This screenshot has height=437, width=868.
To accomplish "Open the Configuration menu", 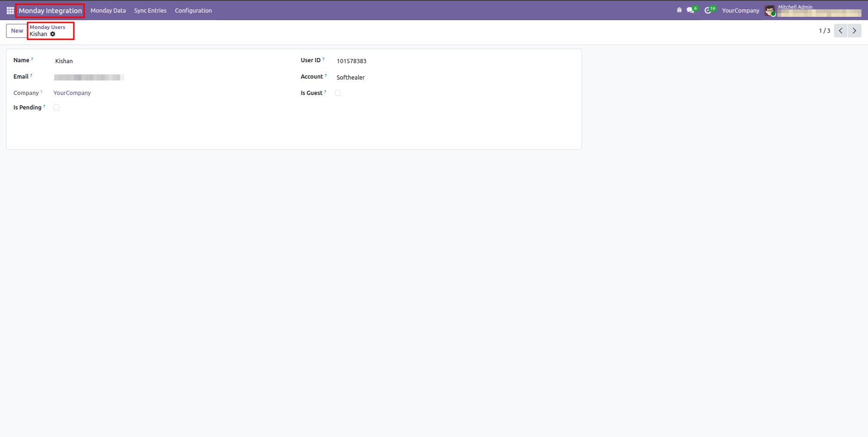I will coord(193,10).
